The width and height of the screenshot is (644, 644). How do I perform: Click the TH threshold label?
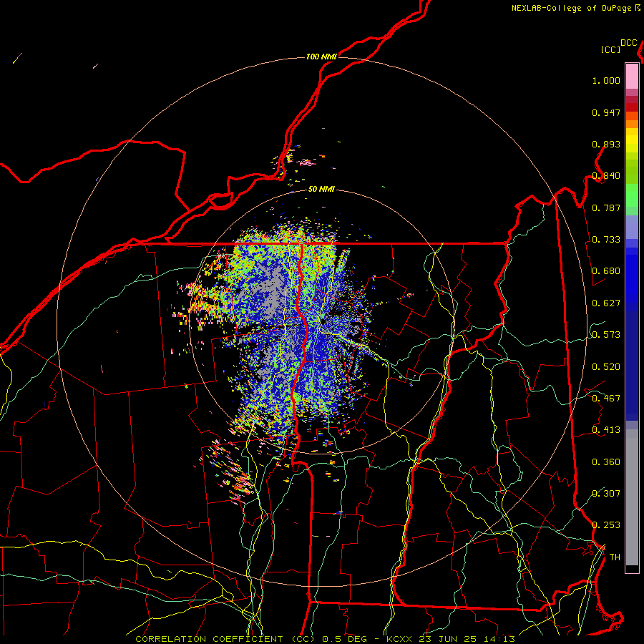tap(615, 557)
